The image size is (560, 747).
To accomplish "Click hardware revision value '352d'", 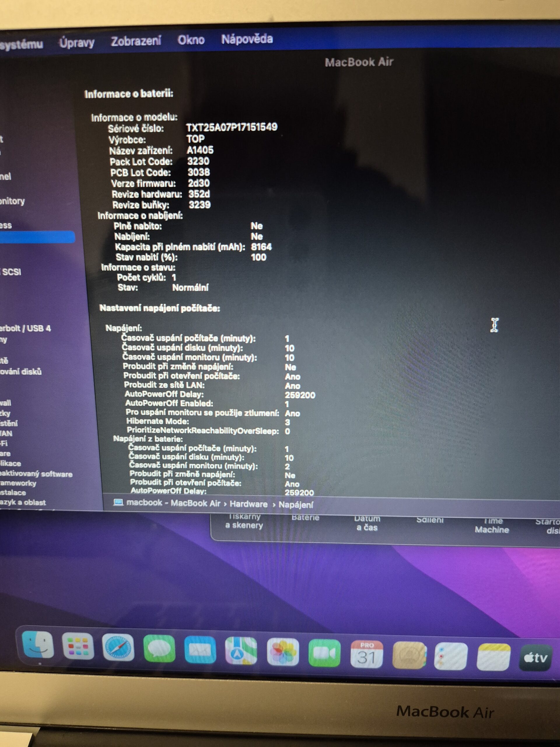I will tap(199, 194).
